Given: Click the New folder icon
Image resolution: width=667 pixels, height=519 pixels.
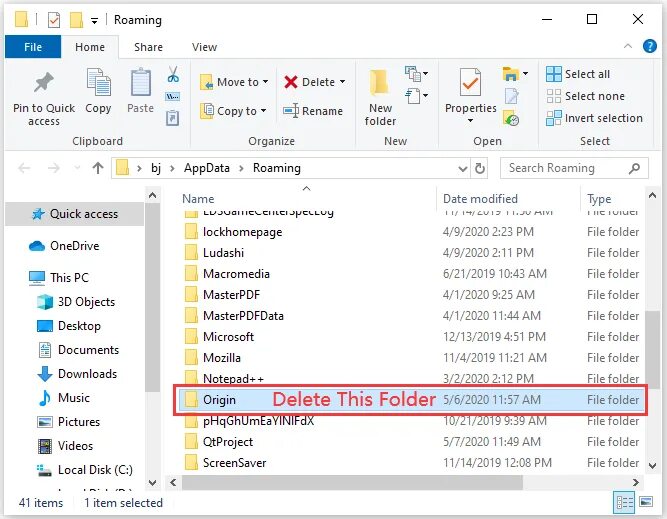Looking at the screenshot, I should pyautogui.click(x=379, y=83).
